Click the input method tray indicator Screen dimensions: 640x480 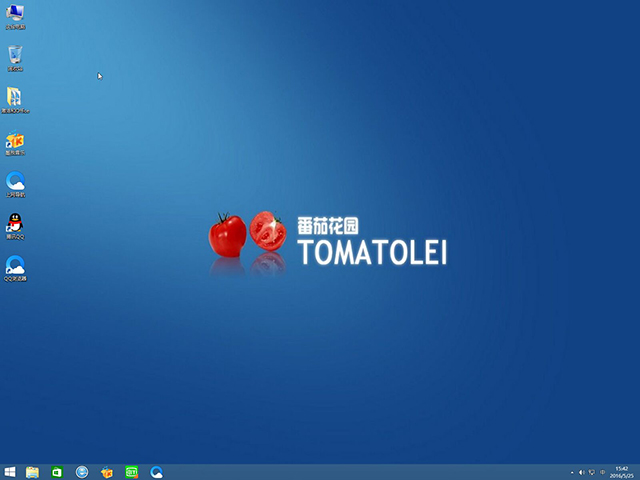(x=603, y=471)
